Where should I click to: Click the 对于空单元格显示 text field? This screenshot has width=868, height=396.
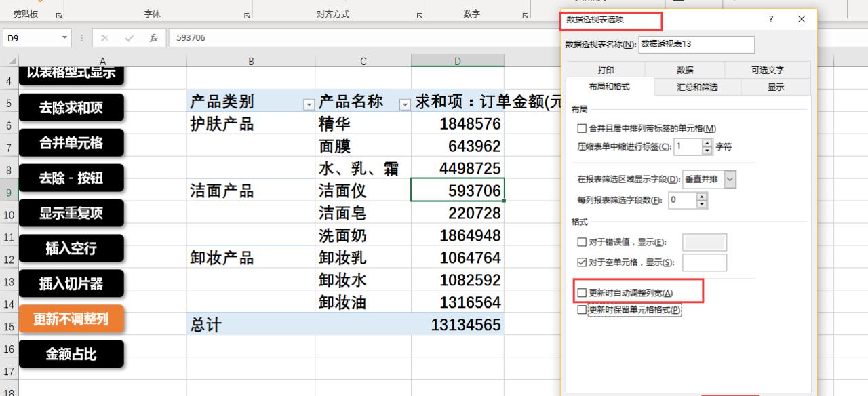click(x=705, y=262)
